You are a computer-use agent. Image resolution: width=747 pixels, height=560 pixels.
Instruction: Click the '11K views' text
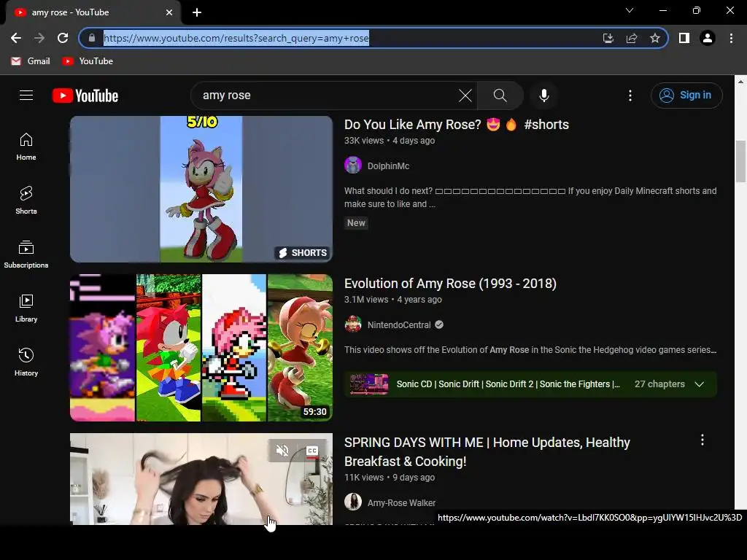(x=363, y=477)
